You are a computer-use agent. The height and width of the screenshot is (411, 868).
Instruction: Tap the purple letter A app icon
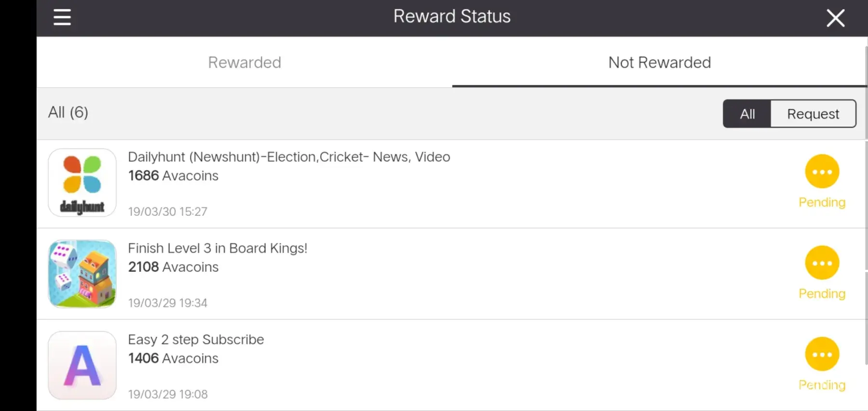click(82, 365)
